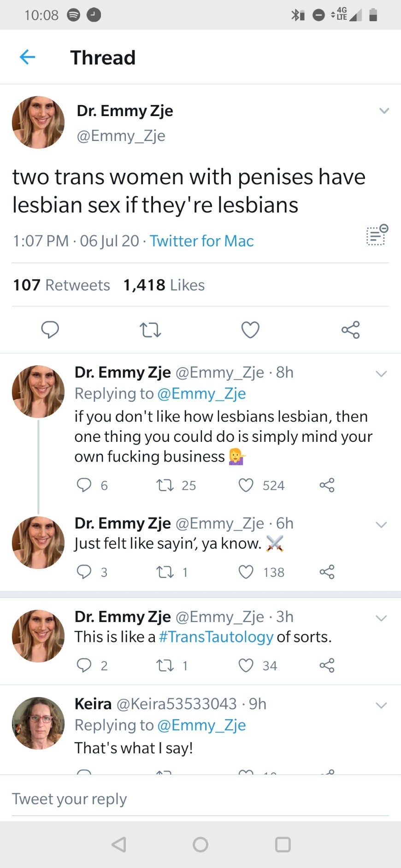Viewport: 401px width, 868px height.
Task: Share the main tweet
Action: pyautogui.click(x=350, y=330)
